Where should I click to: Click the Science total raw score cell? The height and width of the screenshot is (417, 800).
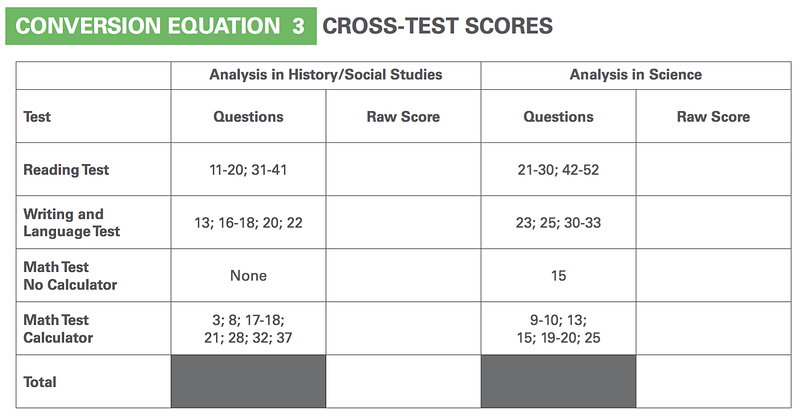714,382
